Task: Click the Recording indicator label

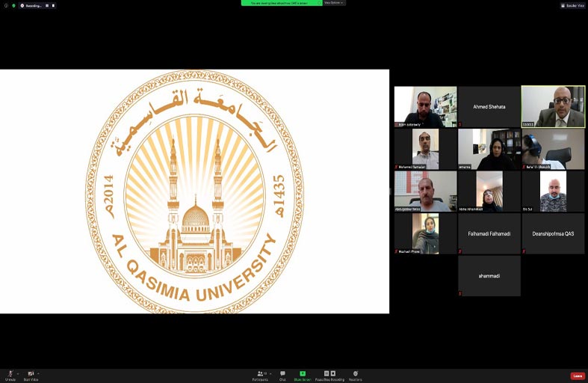Action: click(x=33, y=6)
